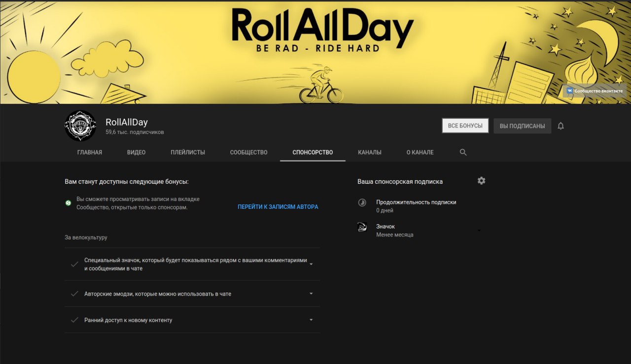Click the 0 дней duration value

click(x=385, y=210)
